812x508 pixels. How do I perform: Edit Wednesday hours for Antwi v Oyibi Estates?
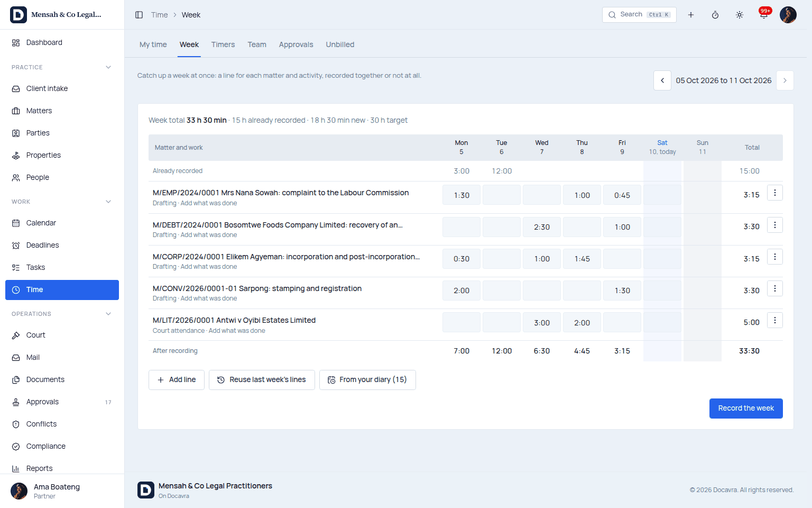(x=542, y=323)
